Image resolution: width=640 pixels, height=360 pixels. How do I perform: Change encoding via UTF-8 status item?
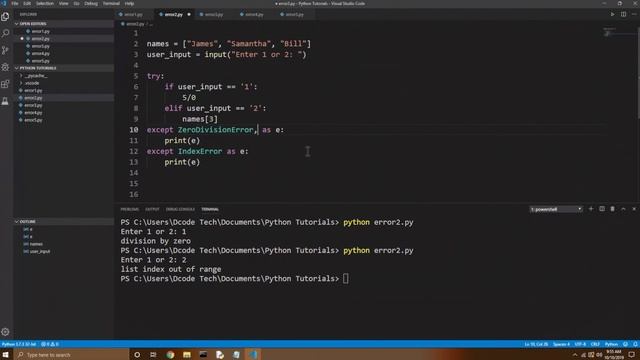click(x=580, y=344)
